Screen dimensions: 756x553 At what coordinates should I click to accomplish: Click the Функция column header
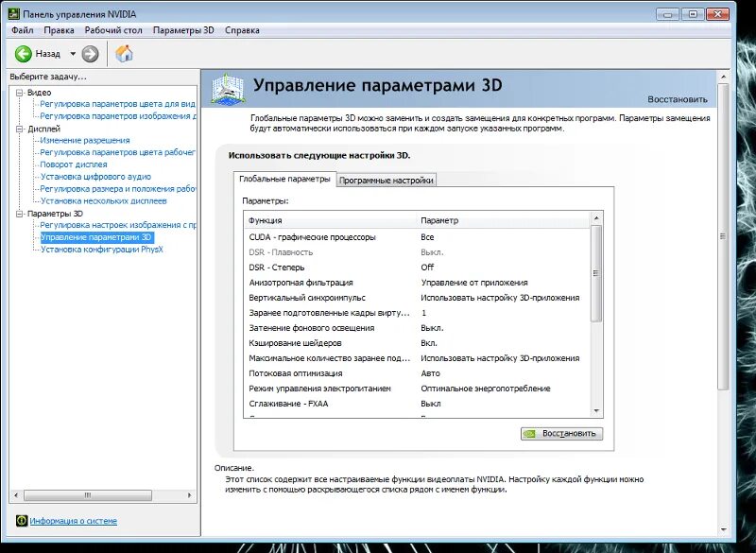pos(330,220)
